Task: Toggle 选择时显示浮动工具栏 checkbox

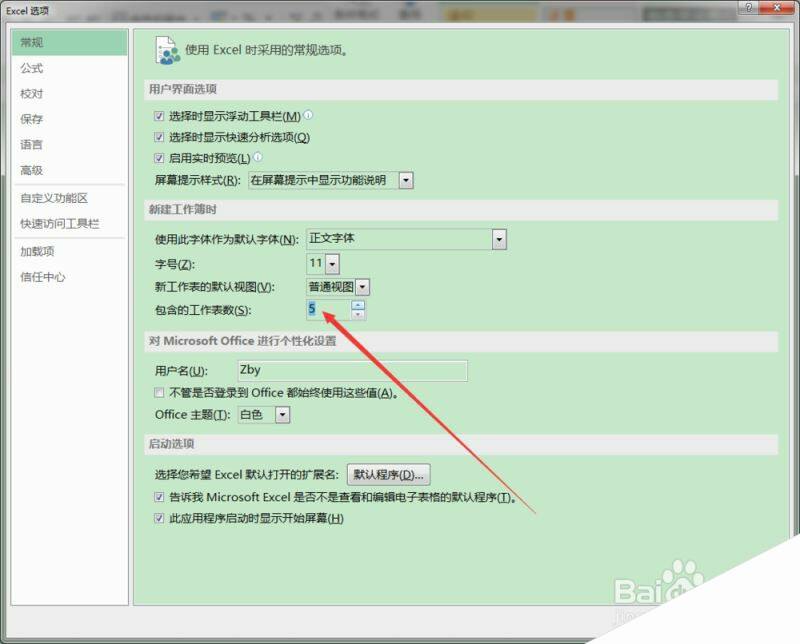Action: 159,116
